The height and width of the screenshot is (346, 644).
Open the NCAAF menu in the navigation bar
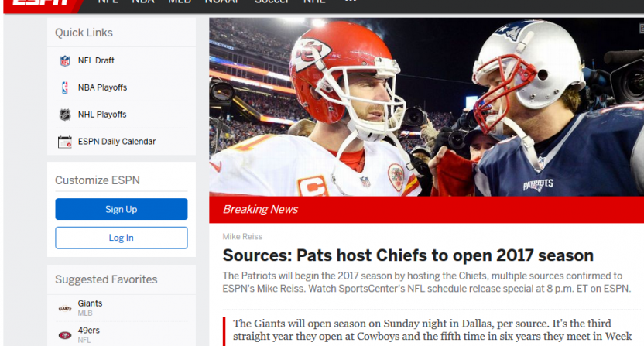(x=222, y=2)
